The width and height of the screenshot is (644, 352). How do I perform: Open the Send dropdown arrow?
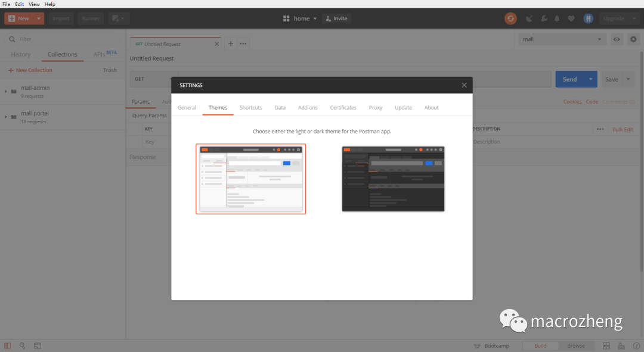[590, 79]
